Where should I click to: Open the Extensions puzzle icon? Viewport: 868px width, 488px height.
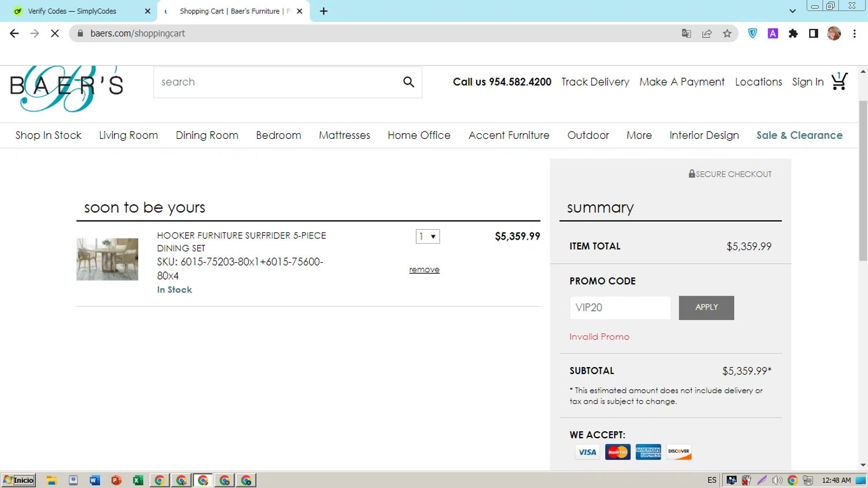793,34
